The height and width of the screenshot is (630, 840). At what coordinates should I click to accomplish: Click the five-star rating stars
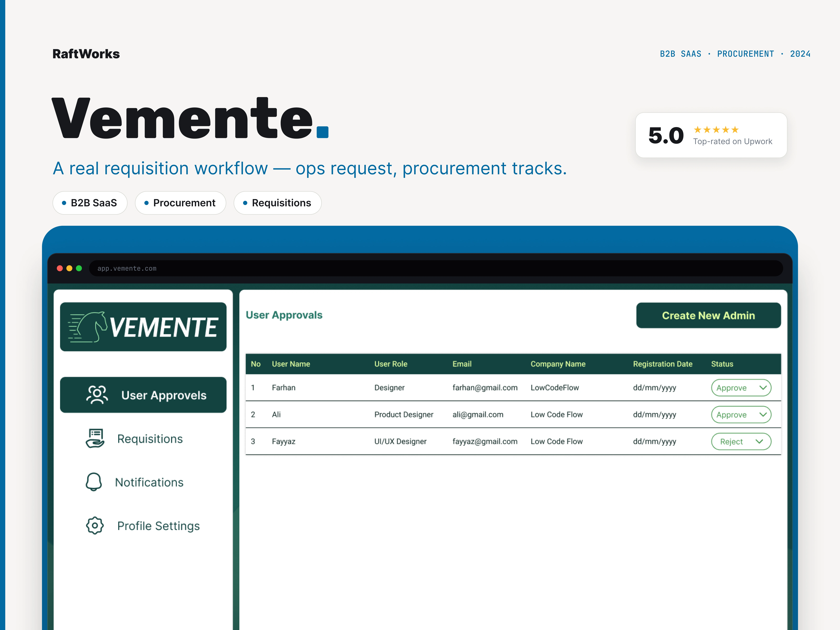tap(716, 130)
